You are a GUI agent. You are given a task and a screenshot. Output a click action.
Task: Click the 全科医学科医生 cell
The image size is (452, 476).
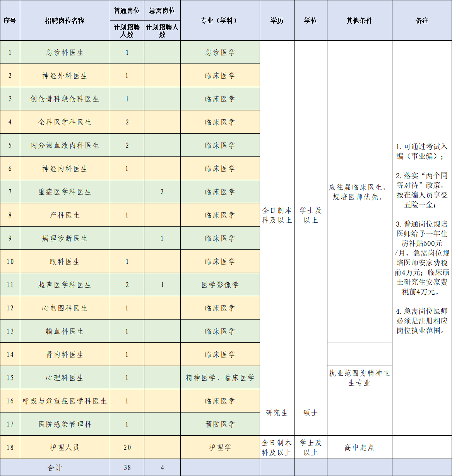click(65, 122)
